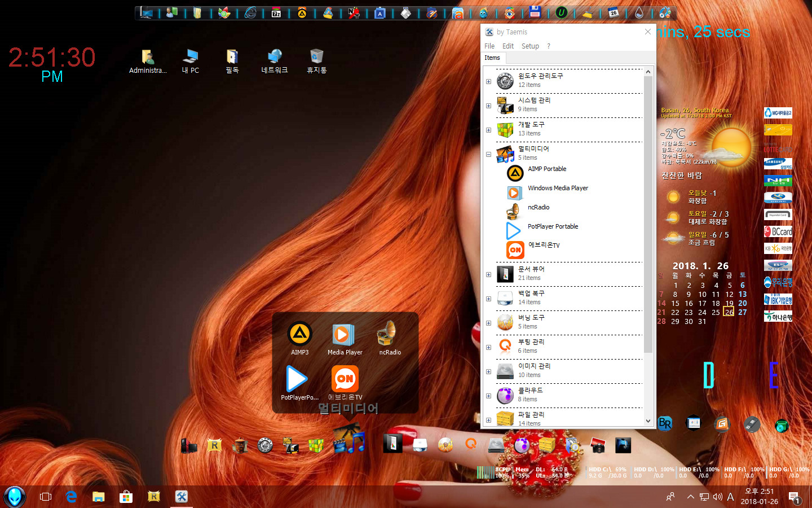Click the orange Q icon in bottom dock
This screenshot has height=508, width=812.
[x=471, y=445]
